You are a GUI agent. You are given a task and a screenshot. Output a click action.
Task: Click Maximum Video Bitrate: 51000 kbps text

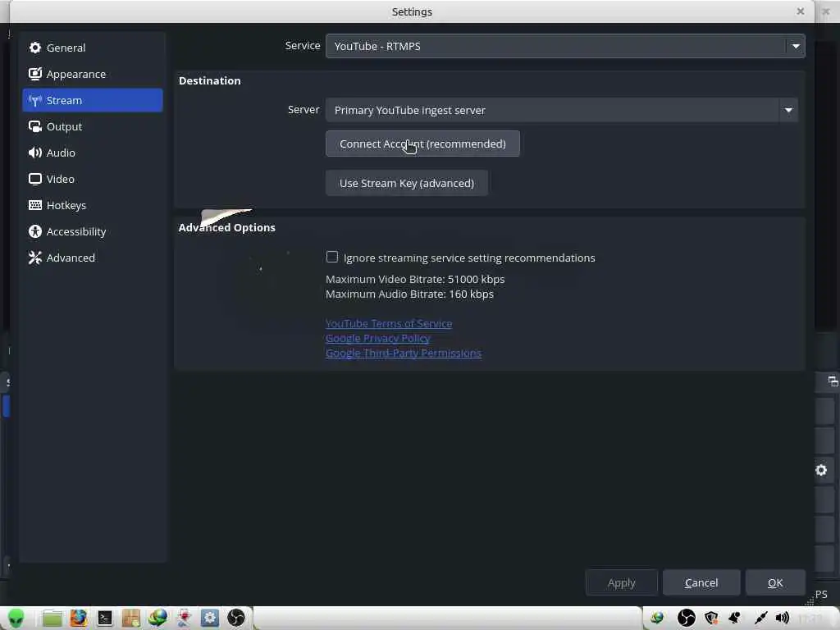[x=415, y=279]
